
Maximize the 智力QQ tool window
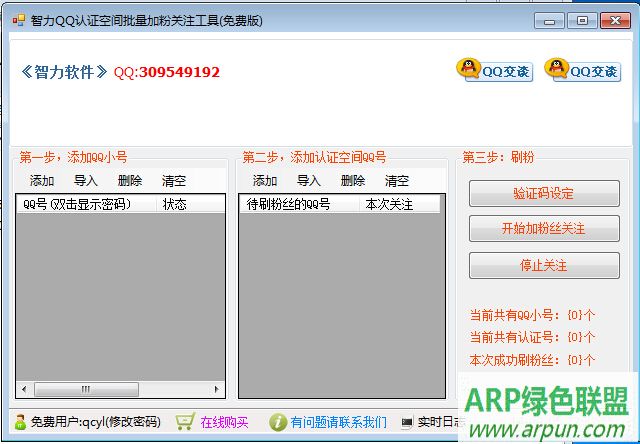tap(582, 21)
